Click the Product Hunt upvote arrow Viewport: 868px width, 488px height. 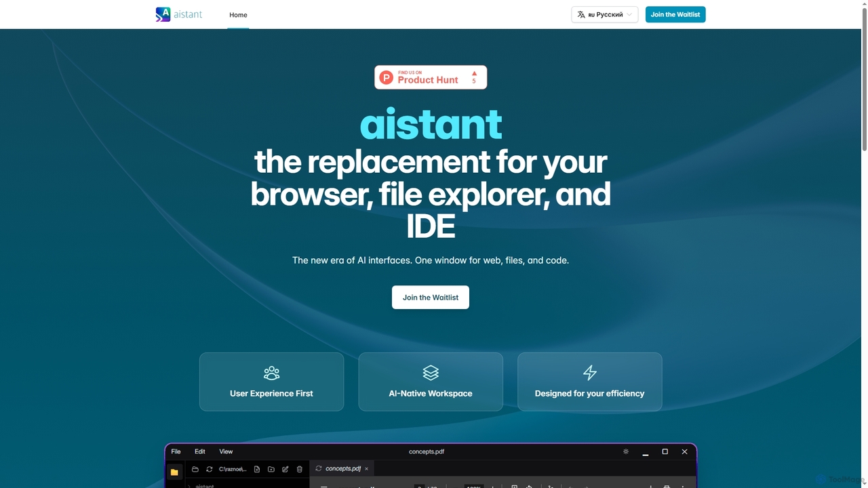[x=474, y=73]
